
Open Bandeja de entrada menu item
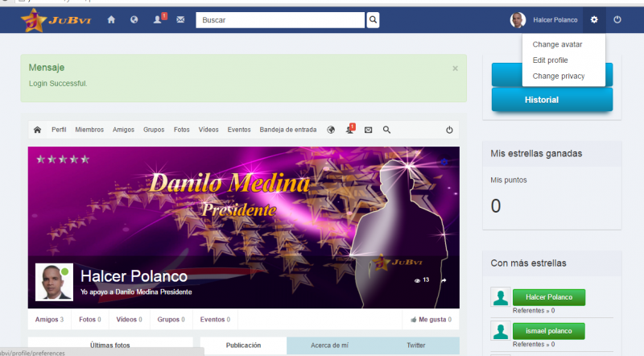tap(288, 130)
